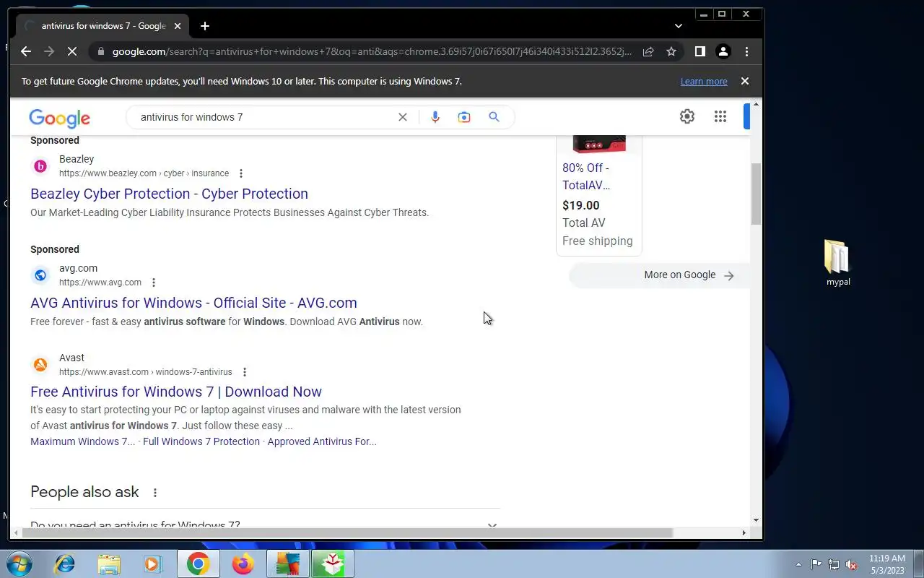Open a new Chrome tab
This screenshot has height=578, width=924.
point(205,26)
